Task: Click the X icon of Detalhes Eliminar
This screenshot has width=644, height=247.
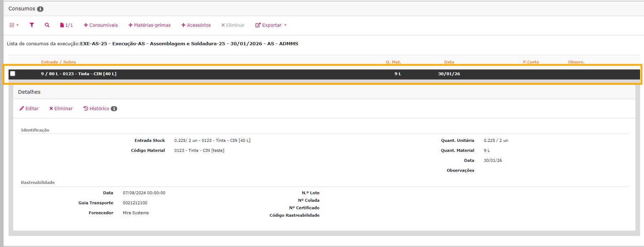Action: 51,108
